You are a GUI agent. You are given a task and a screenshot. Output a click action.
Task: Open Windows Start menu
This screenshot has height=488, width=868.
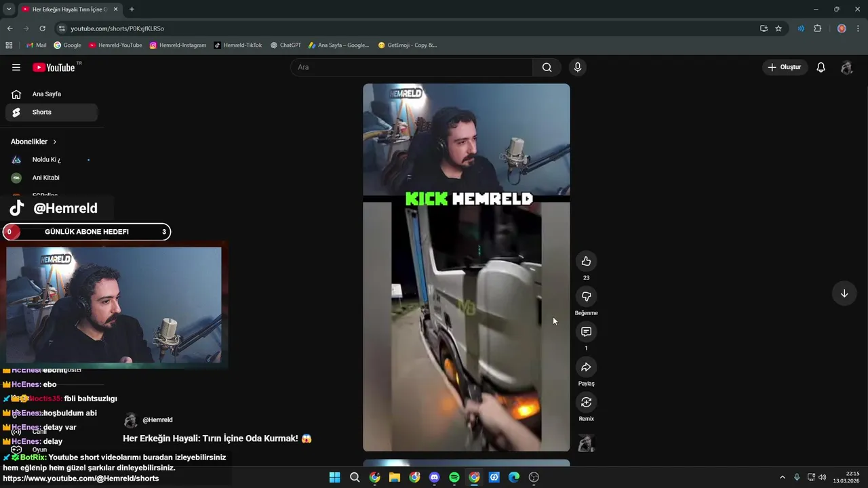[x=334, y=477]
